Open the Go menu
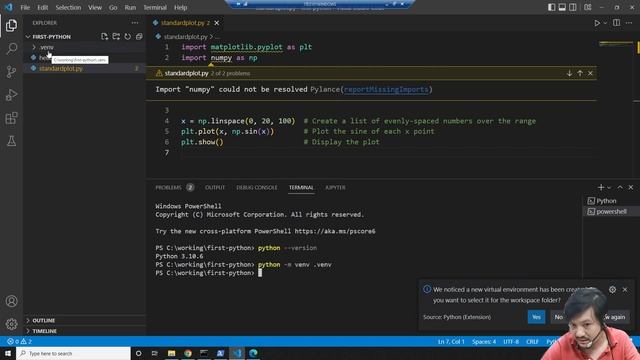 click(113, 7)
